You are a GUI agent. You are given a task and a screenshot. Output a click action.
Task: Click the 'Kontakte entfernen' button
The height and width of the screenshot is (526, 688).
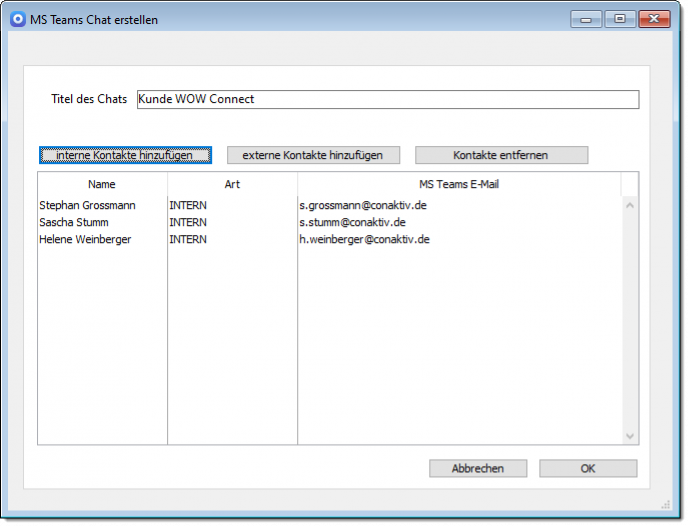(501, 155)
